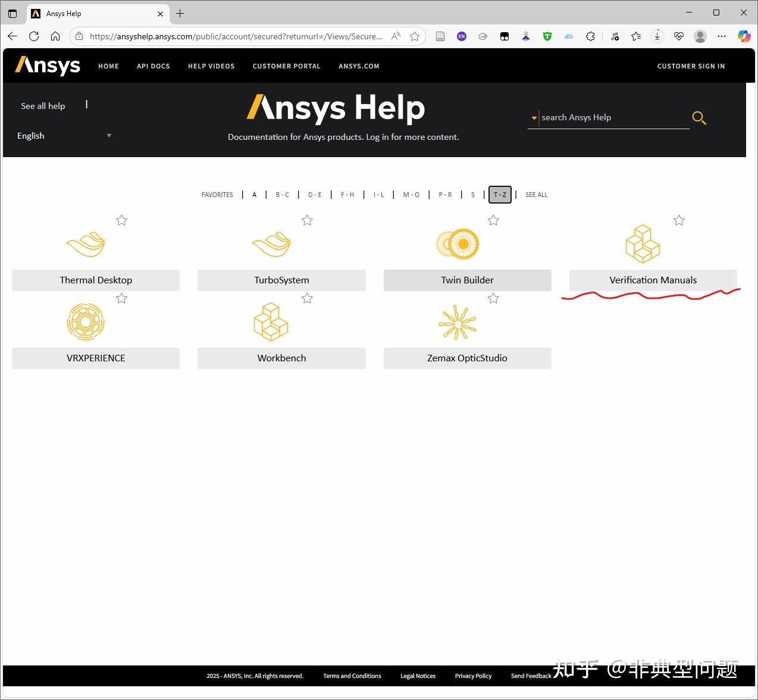
Task: Click the Verification Manuals cubes icon
Action: pos(643,244)
